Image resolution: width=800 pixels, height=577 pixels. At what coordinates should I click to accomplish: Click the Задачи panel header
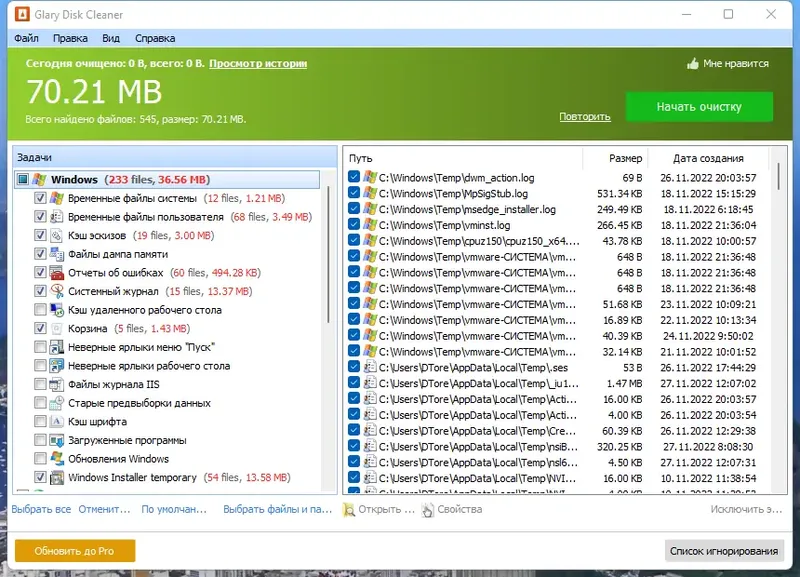(x=175, y=157)
